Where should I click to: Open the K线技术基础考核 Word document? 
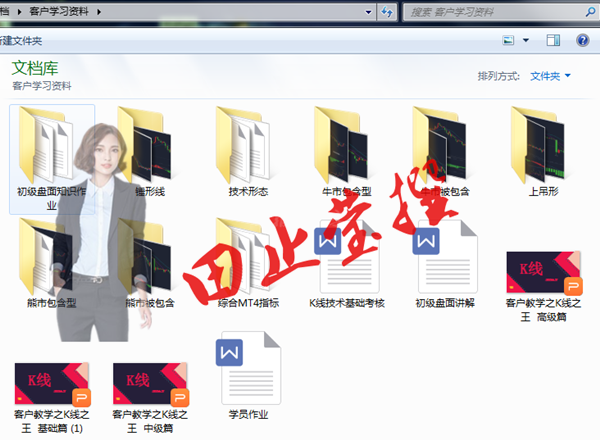[x=346, y=260]
